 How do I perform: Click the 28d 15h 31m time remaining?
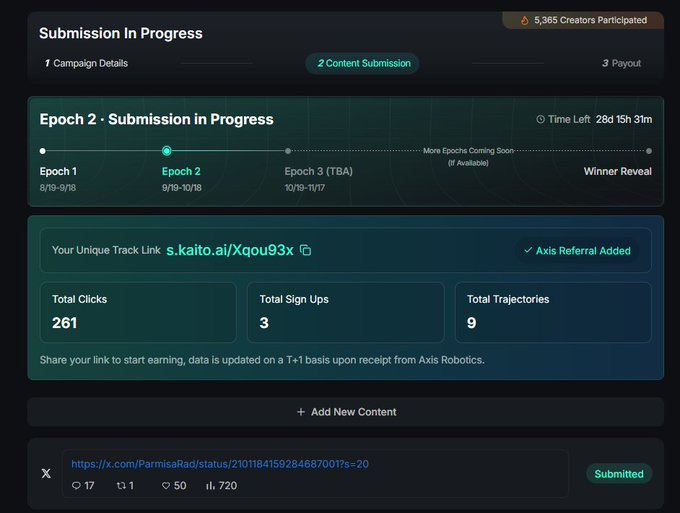click(624, 119)
